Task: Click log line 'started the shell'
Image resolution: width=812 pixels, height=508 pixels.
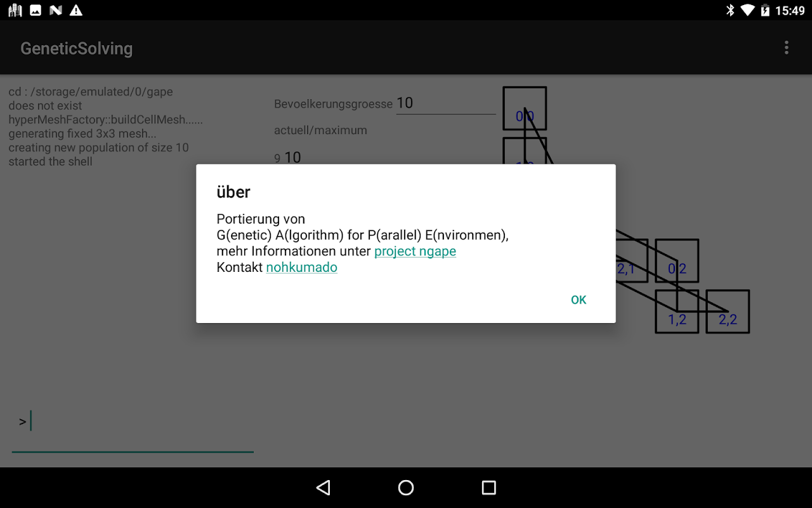Action: (x=51, y=162)
